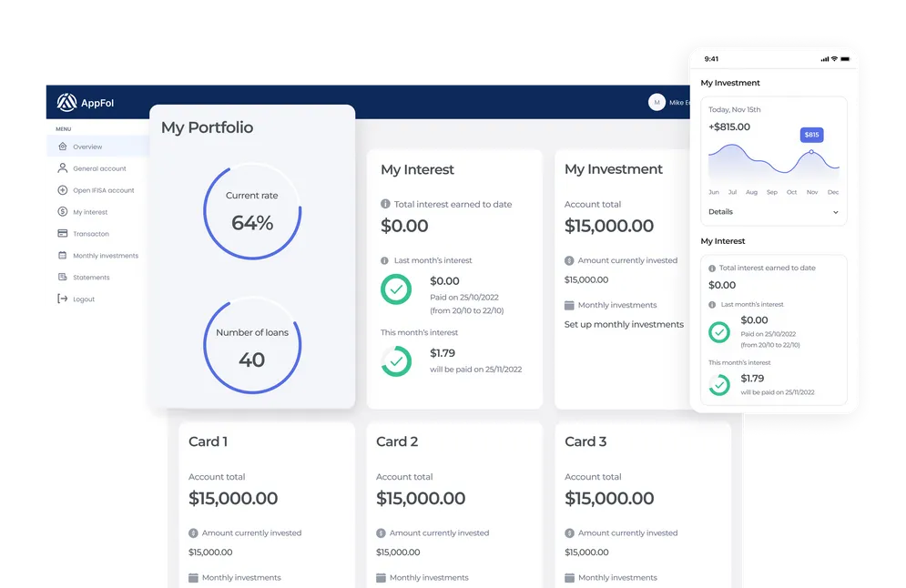Click info icon beside mobile Total interest earned
The height and width of the screenshot is (588, 906).
(712, 269)
